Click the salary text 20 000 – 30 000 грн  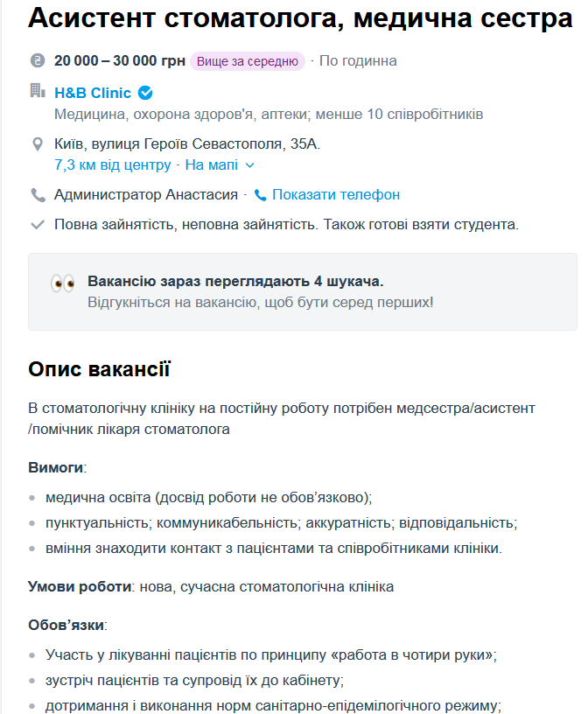(120, 61)
